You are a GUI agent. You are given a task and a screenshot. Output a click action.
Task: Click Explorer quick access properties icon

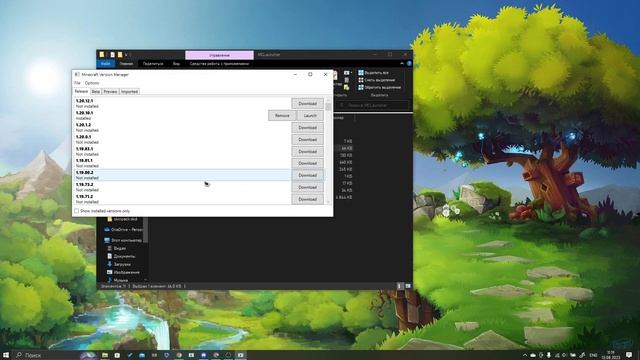112,55
